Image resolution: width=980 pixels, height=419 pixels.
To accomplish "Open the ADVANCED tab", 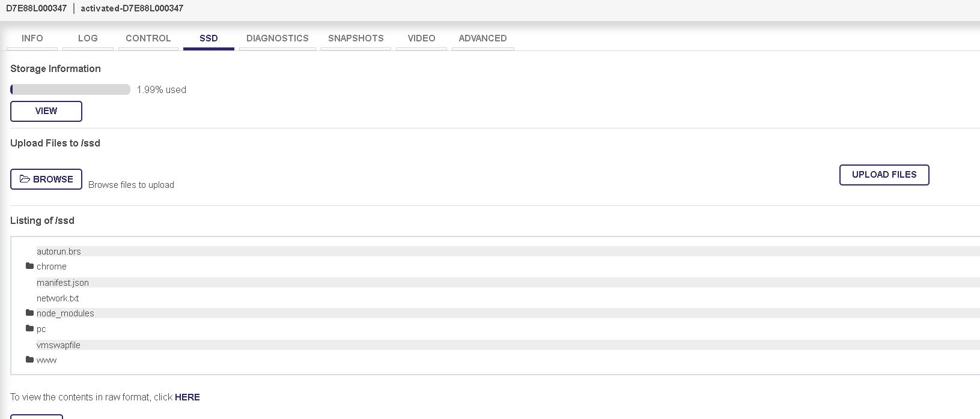I will (x=482, y=38).
